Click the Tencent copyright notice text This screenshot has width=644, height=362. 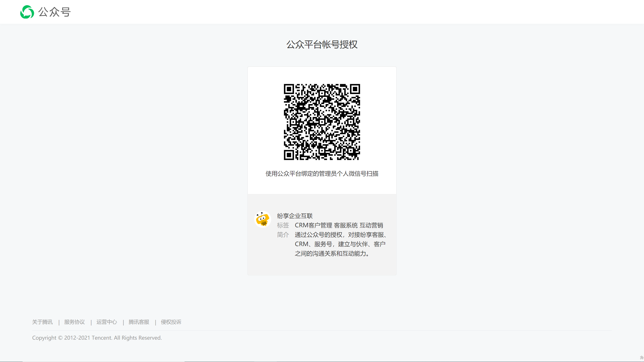[97, 338]
